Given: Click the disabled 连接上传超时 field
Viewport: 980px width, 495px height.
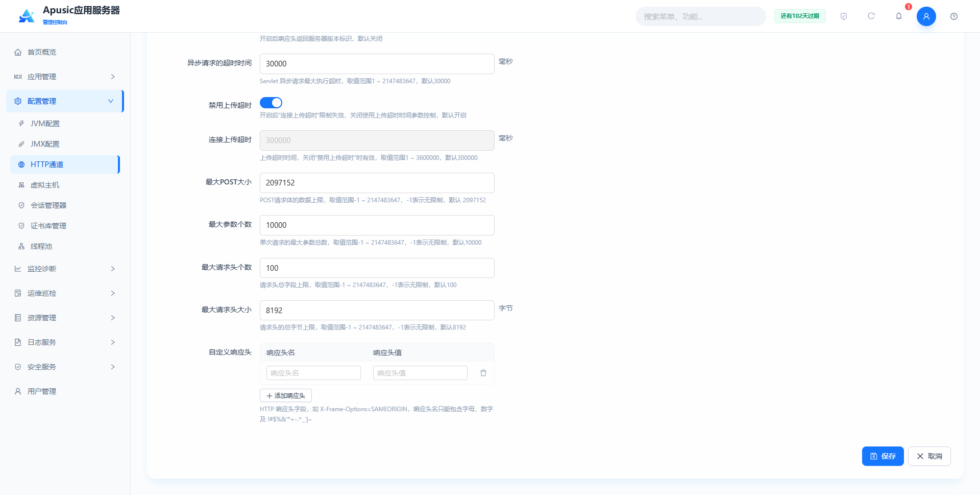Looking at the screenshot, I should [377, 140].
